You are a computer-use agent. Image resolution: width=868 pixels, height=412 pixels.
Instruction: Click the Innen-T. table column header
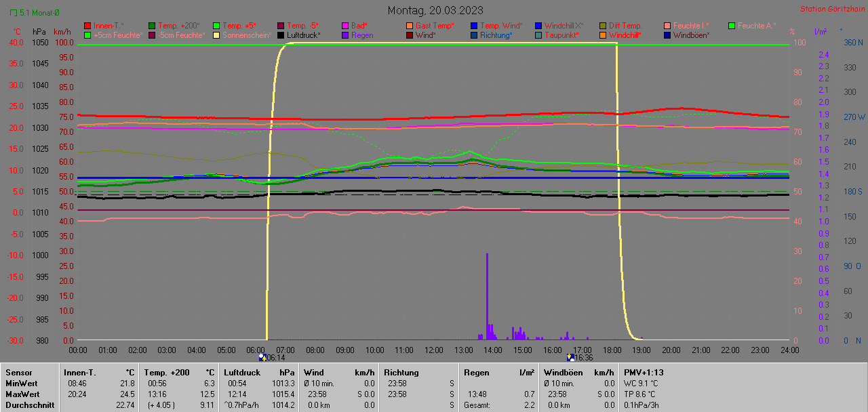80,372
